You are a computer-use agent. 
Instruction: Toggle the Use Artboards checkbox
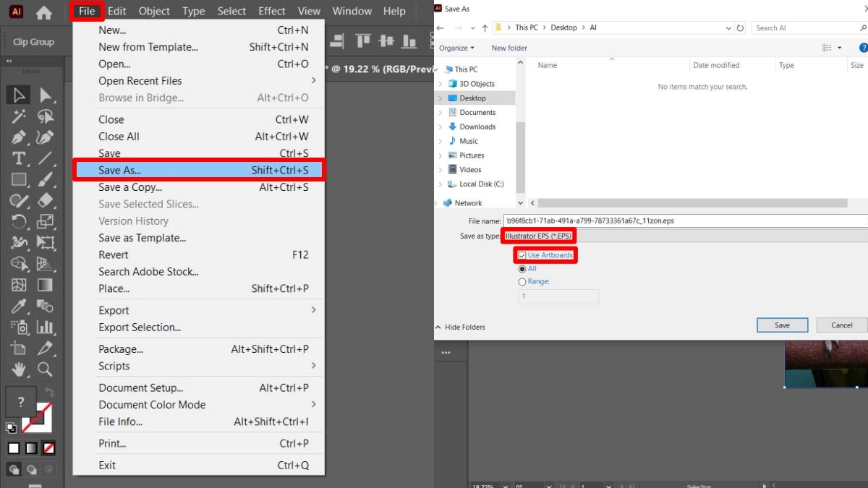522,255
